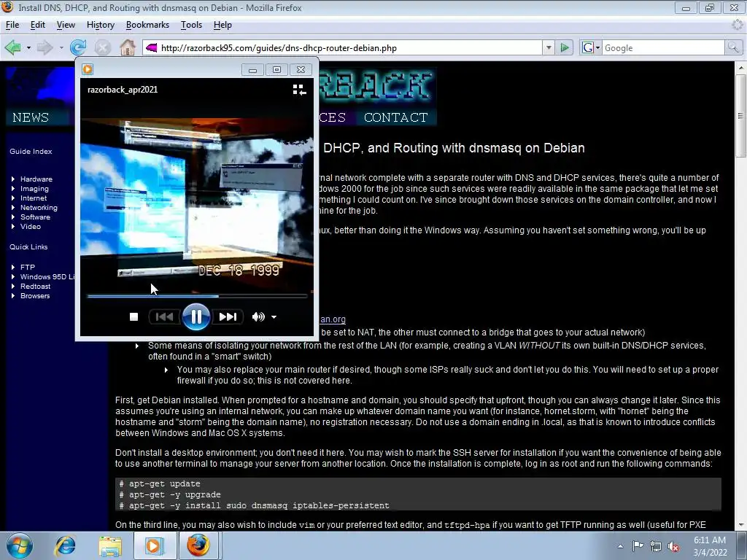Click media player title bar icon

tap(88, 69)
